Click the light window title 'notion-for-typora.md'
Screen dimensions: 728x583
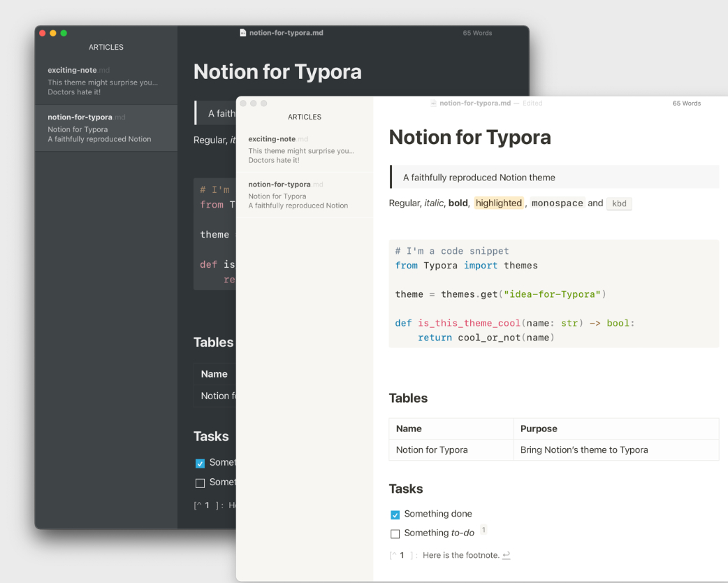[475, 103]
